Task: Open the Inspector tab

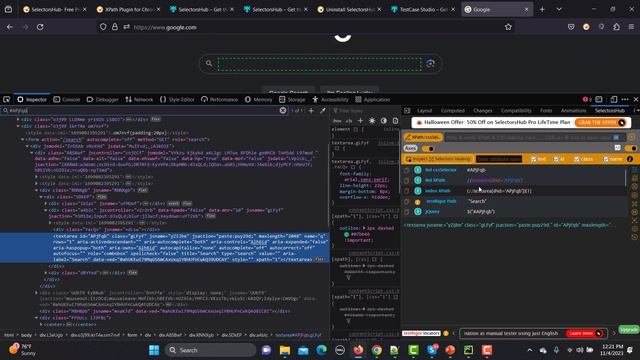Action: click(32, 99)
